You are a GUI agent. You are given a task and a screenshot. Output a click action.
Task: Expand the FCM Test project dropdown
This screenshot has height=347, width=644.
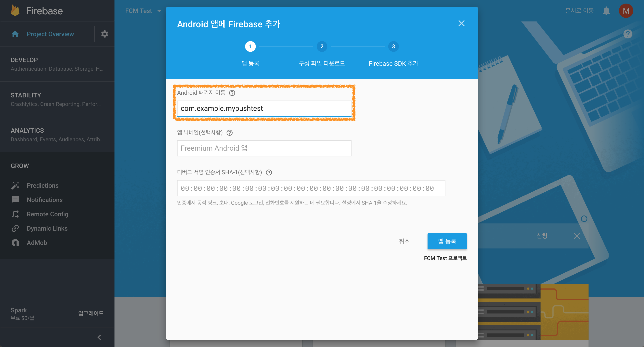point(158,11)
